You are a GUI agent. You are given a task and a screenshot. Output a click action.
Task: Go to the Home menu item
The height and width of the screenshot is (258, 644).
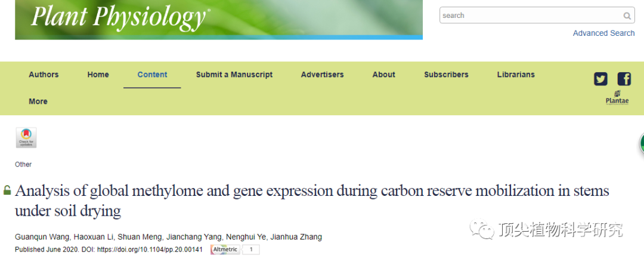(98, 75)
